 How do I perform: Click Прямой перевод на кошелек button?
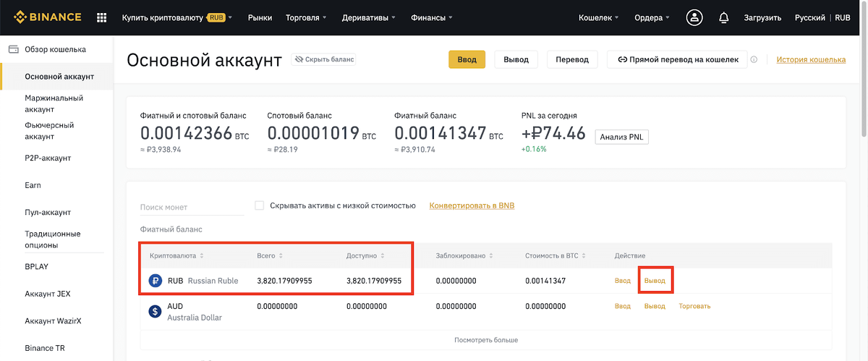tap(677, 59)
